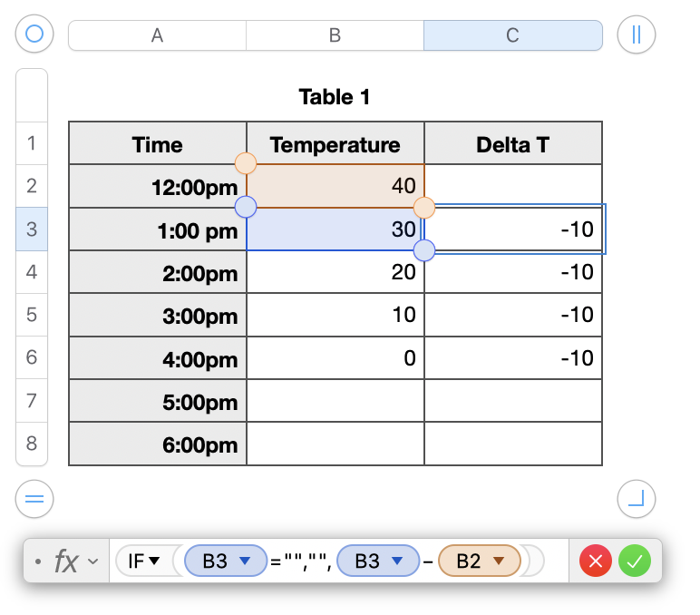Select row 7 header
Viewport: 700px width, 615px height.
point(32,400)
